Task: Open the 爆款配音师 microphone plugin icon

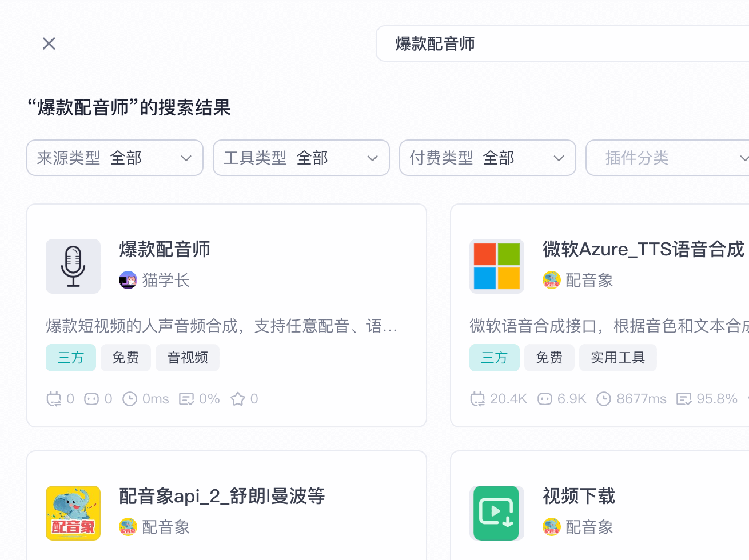Action: click(x=73, y=266)
